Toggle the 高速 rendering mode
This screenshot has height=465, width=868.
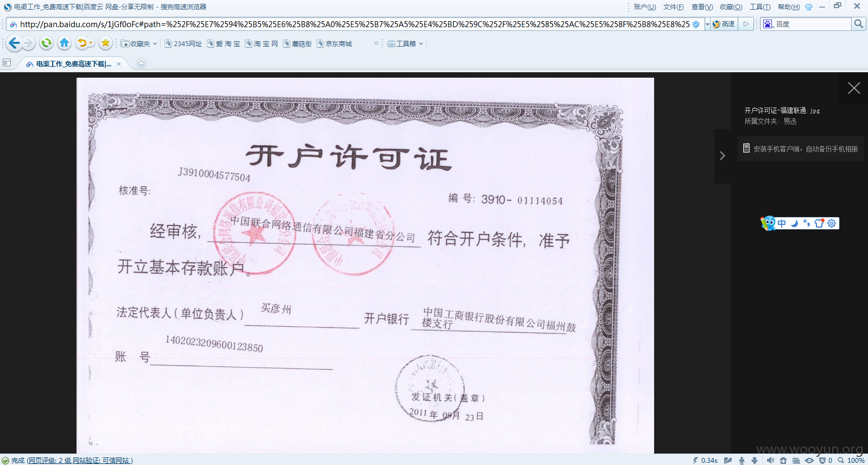724,24
